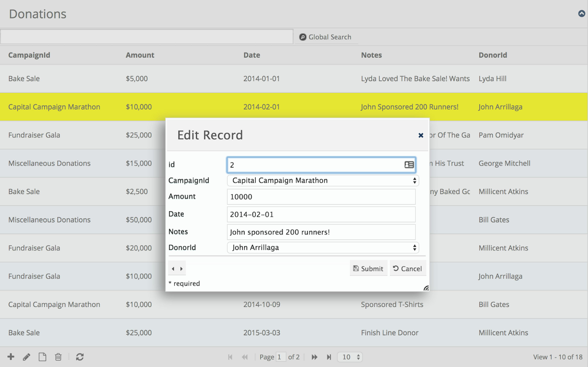Open the CampaignId dropdown in dialog
Image resolution: width=588 pixels, height=367 pixels.
323,181
